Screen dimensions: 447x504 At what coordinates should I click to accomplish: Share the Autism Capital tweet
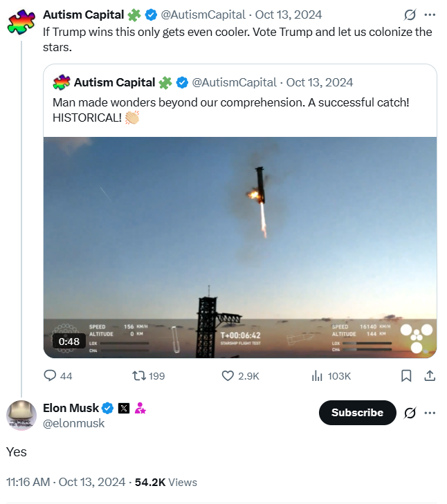429,375
